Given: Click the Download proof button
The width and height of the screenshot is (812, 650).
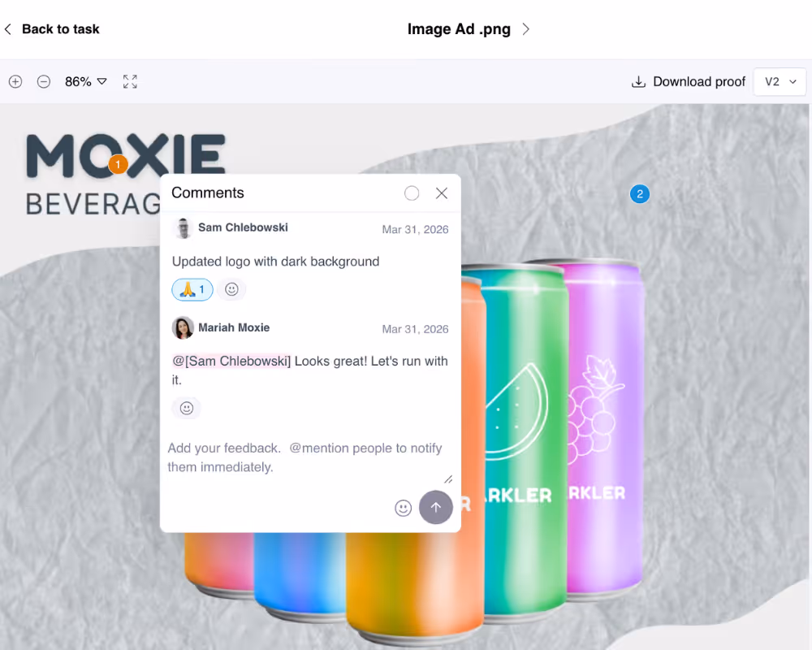Looking at the screenshot, I should tap(689, 81).
